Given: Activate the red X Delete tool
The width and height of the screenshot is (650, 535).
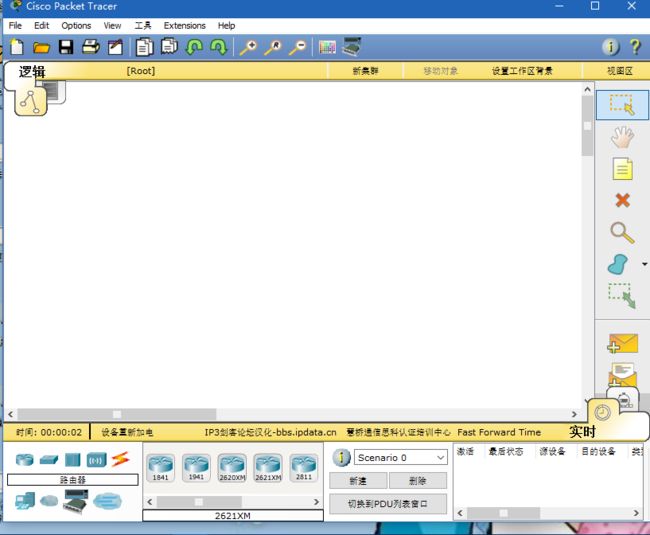Looking at the screenshot, I should pyautogui.click(x=622, y=201).
